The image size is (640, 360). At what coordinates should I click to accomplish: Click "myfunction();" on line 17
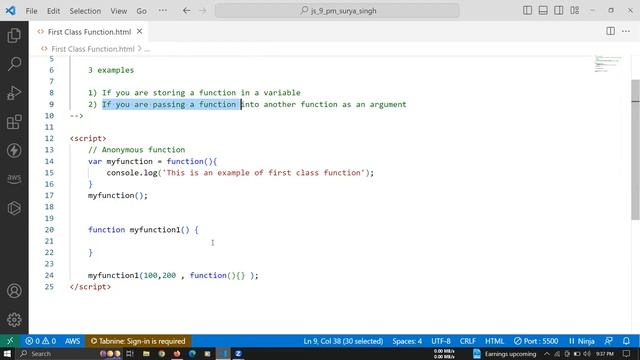(x=118, y=196)
